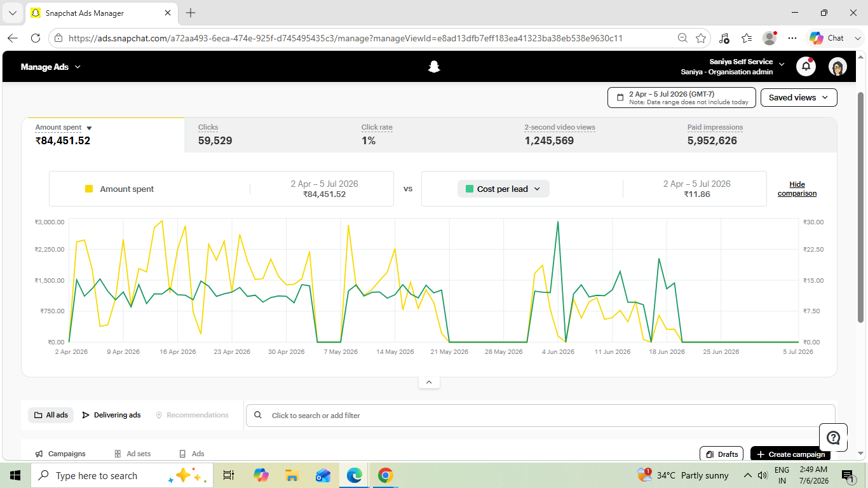Open the browser favorites list icon
The width and height of the screenshot is (868, 488).
[x=747, y=38]
